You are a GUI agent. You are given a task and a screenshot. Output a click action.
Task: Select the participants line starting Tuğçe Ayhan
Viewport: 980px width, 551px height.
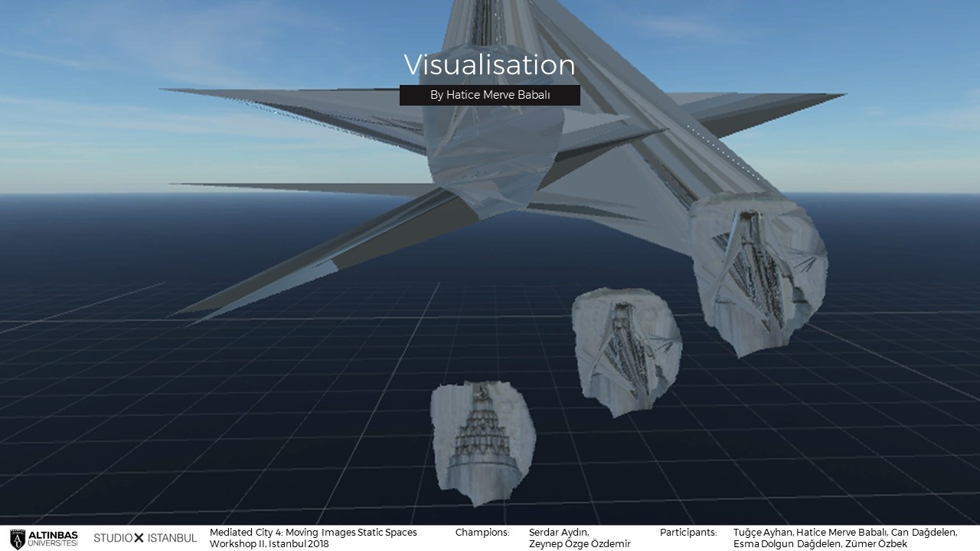(845, 532)
